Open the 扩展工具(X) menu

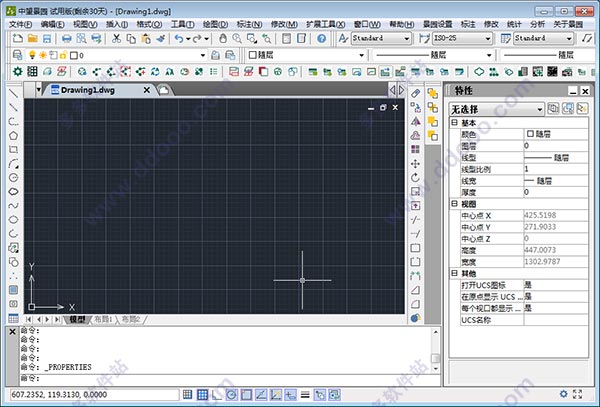click(x=326, y=24)
